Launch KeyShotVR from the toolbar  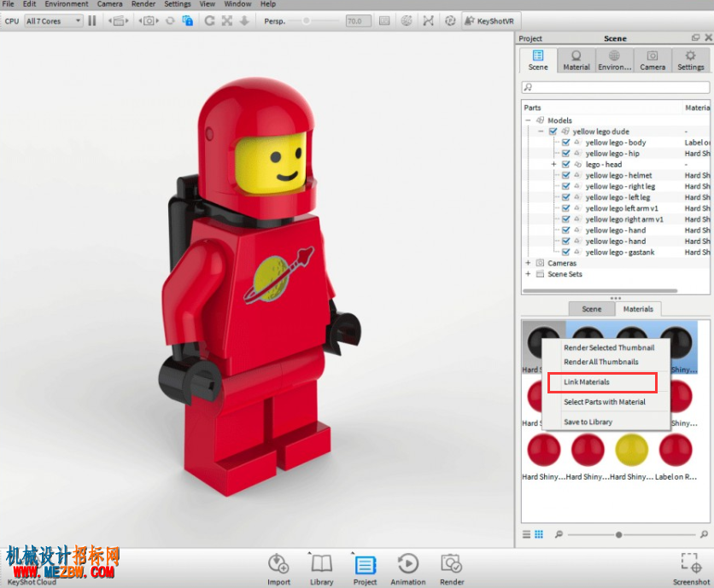(489, 21)
